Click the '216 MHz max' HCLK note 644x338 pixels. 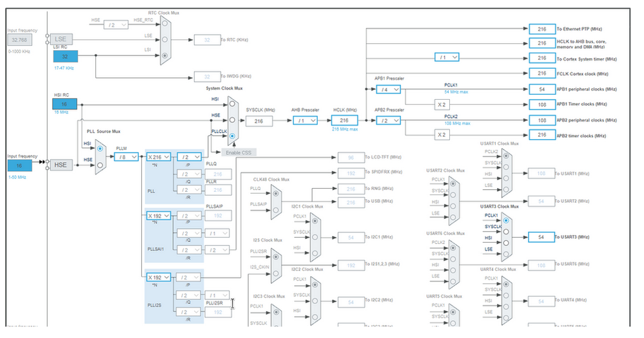click(x=345, y=129)
